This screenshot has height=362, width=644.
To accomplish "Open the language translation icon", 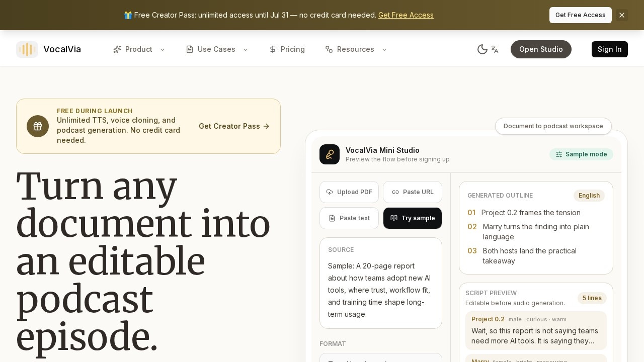I will 495,49.
